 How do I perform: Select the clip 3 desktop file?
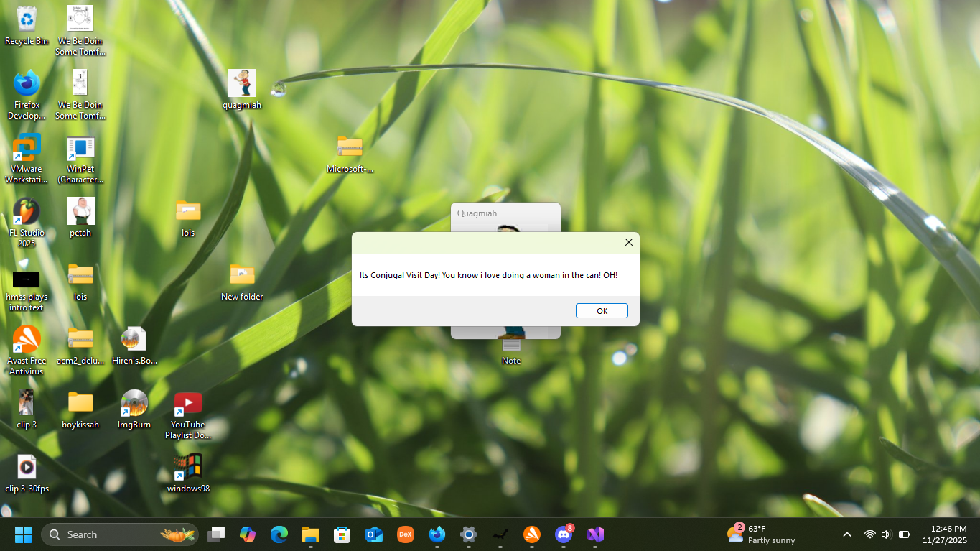click(x=27, y=409)
